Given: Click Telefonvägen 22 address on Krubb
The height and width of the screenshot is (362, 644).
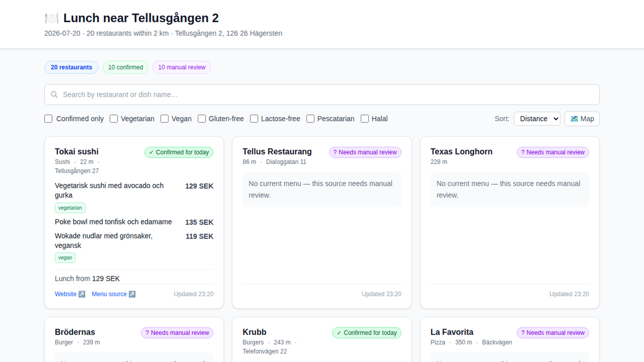Looking at the screenshot, I should coord(265,351).
